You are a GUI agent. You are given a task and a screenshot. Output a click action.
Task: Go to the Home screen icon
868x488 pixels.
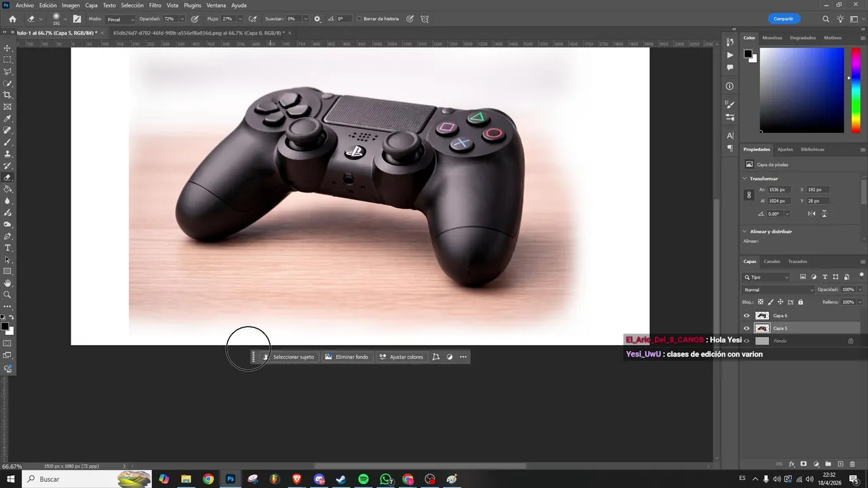pos(12,19)
